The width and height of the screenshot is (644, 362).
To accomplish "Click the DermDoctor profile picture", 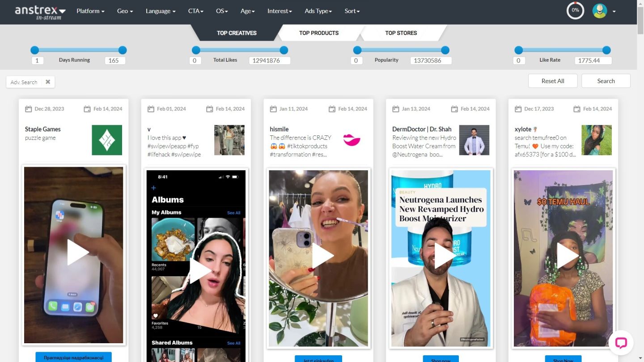I will tap(474, 140).
